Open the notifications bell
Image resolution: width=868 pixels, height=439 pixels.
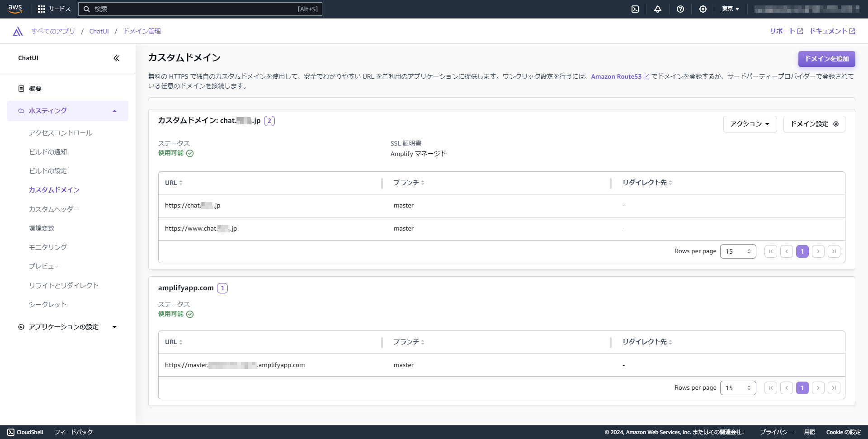(658, 9)
